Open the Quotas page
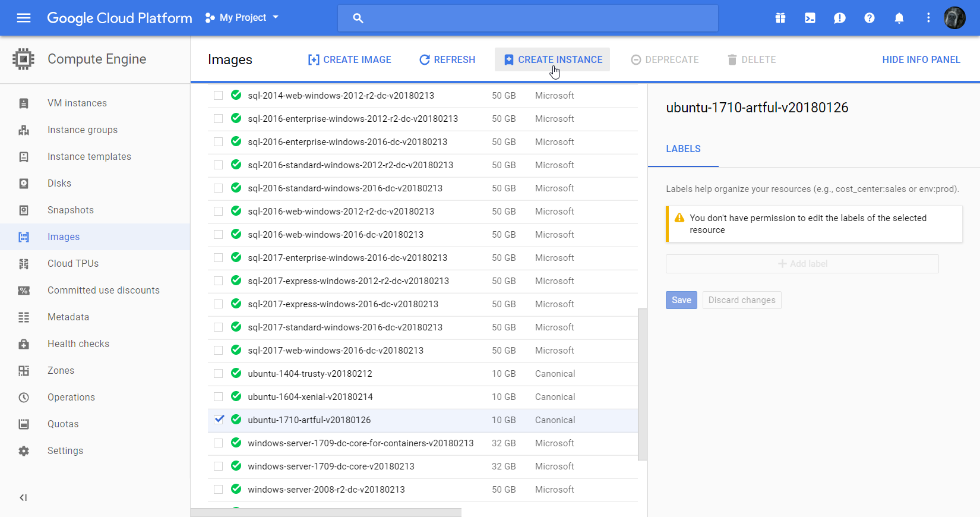 click(63, 424)
